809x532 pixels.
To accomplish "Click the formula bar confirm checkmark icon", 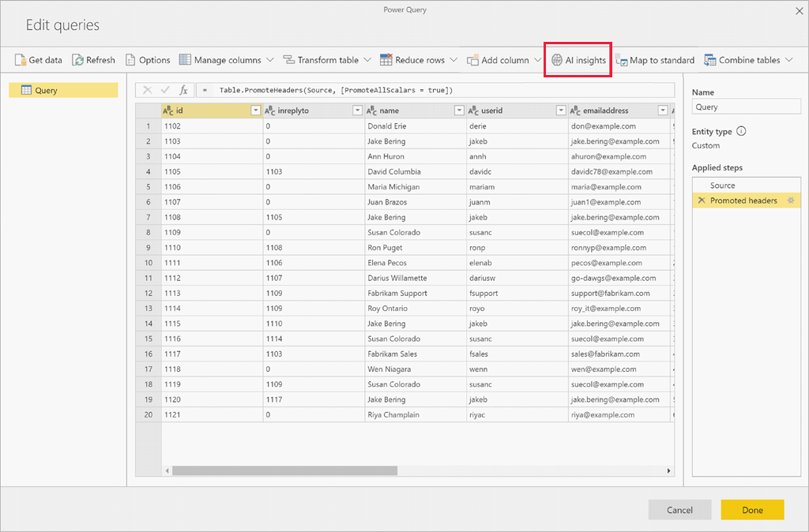I will pos(165,90).
